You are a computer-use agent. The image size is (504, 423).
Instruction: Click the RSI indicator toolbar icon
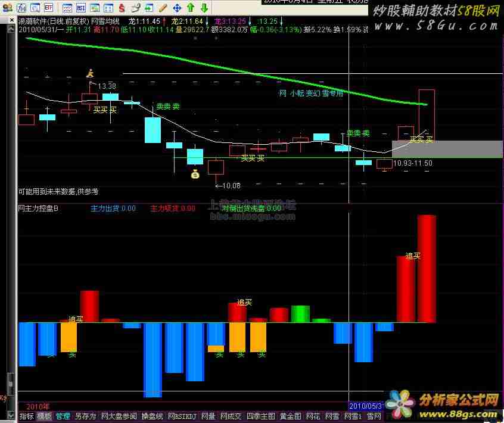pos(80,7)
